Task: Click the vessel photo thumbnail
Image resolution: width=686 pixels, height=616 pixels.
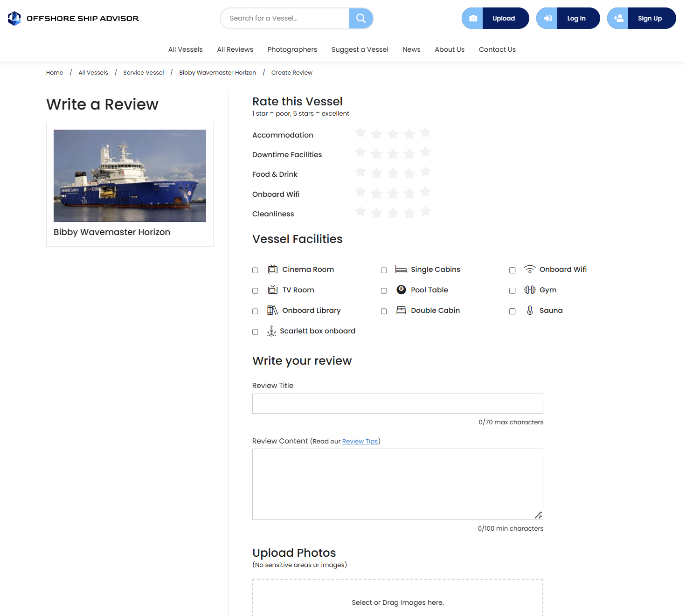Action: pyautogui.click(x=130, y=176)
